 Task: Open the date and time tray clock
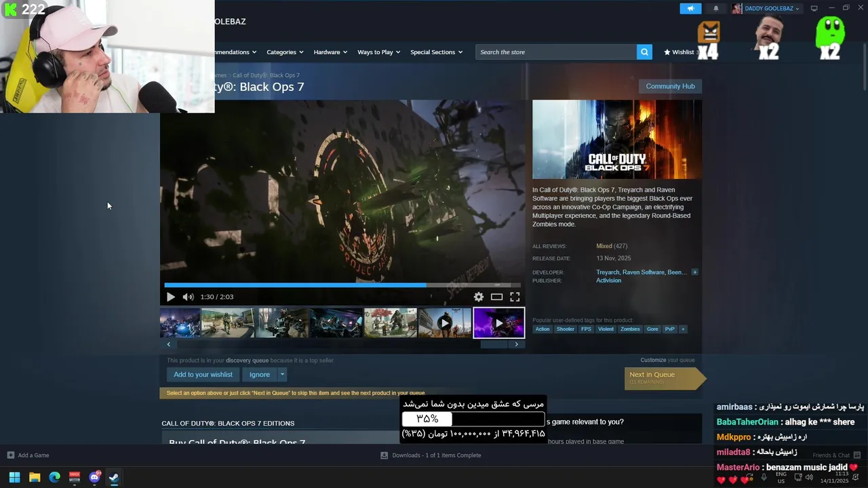pyautogui.click(x=835, y=478)
